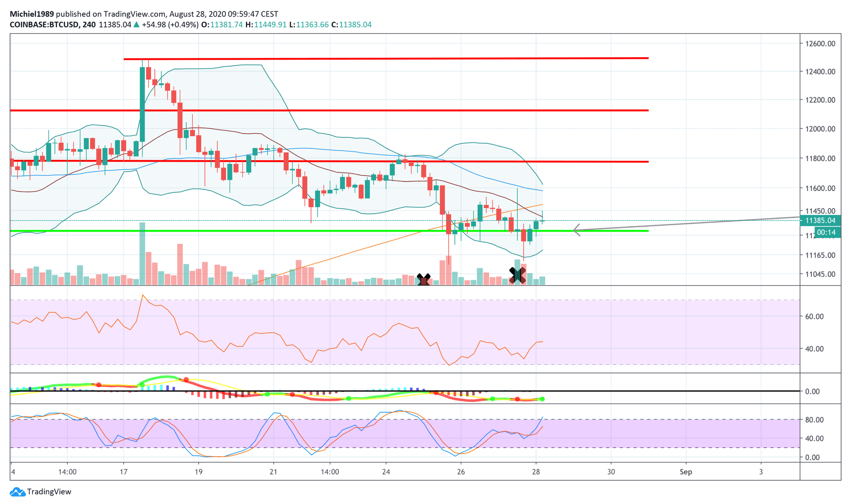Click the date label 30 on time axis
This screenshot has height=504, width=853.
tap(611, 472)
